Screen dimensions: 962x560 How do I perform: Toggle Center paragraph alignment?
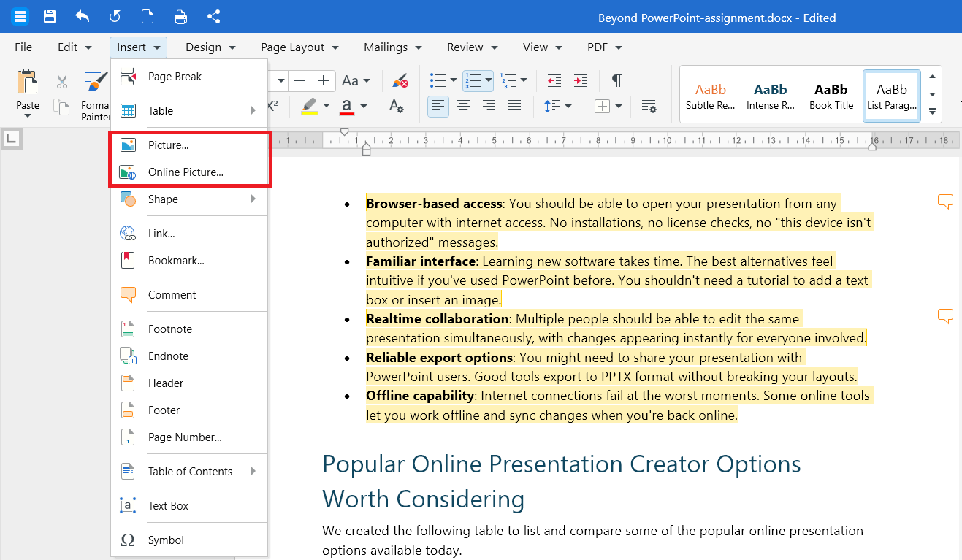(x=464, y=107)
